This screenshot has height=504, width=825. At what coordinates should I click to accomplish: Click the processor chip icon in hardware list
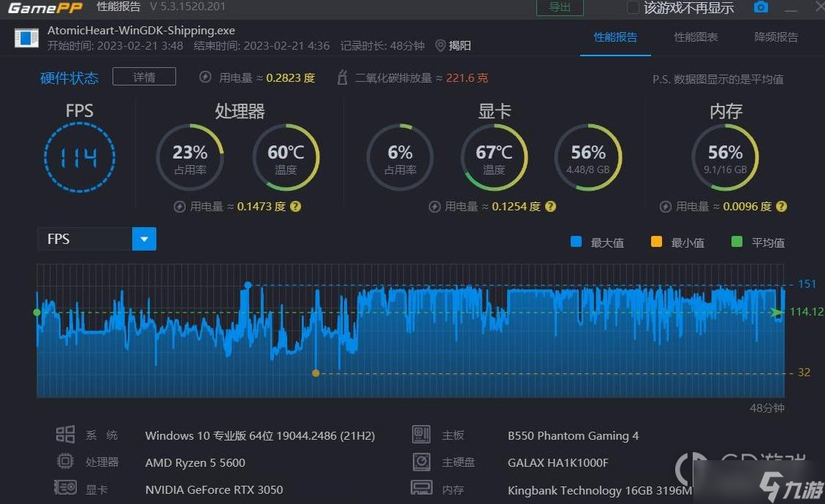pos(65,462)
